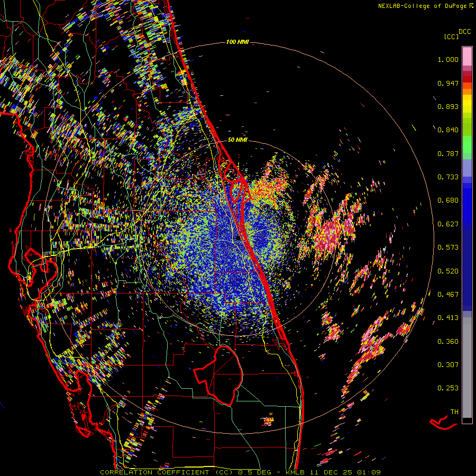Select the 0.680 legend value

click(x=448, y=200)
